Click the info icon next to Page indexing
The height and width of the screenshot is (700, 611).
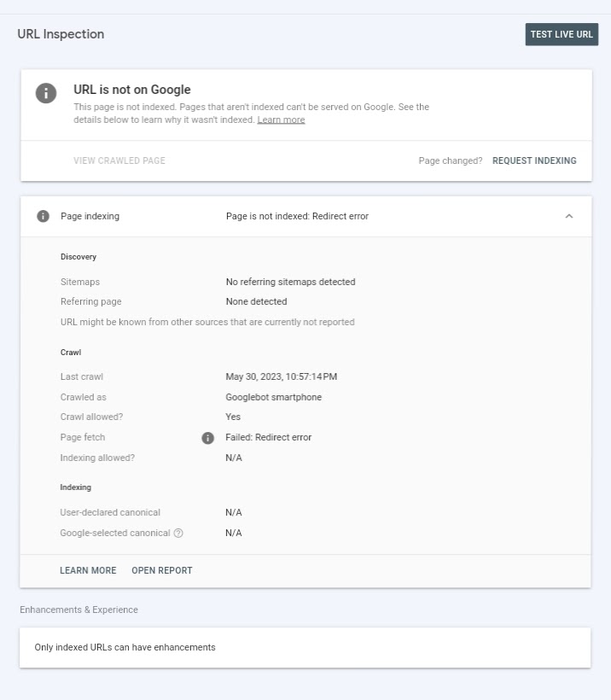[43, 216]
